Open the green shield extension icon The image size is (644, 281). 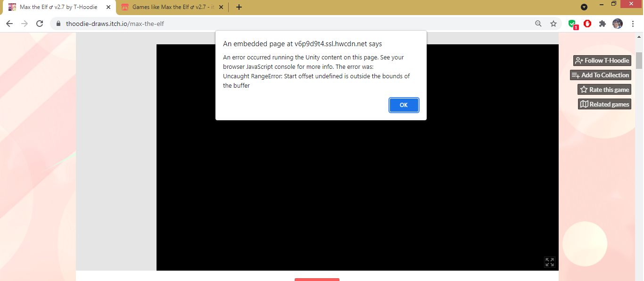tap(572, 24)
